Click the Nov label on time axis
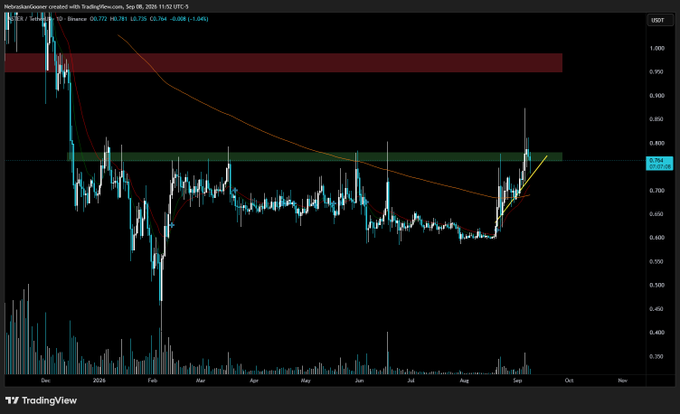 point(622,381)
